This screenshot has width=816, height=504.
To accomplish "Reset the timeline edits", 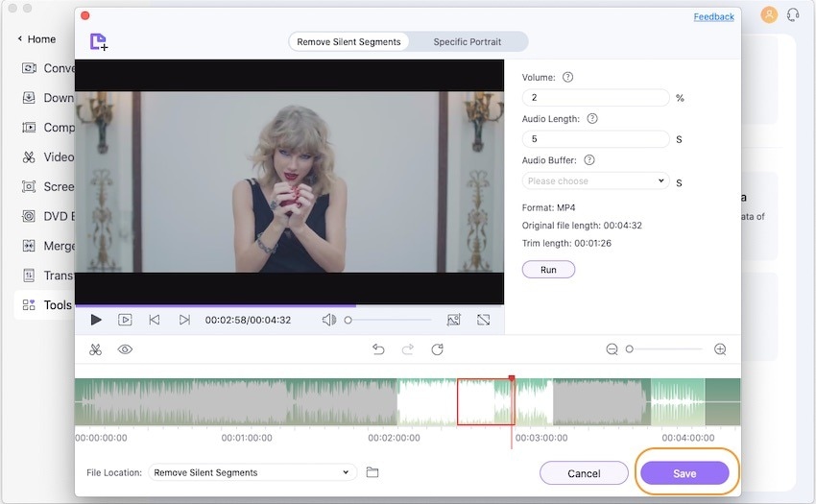I will pyautogui.click(x=437, y=349).
